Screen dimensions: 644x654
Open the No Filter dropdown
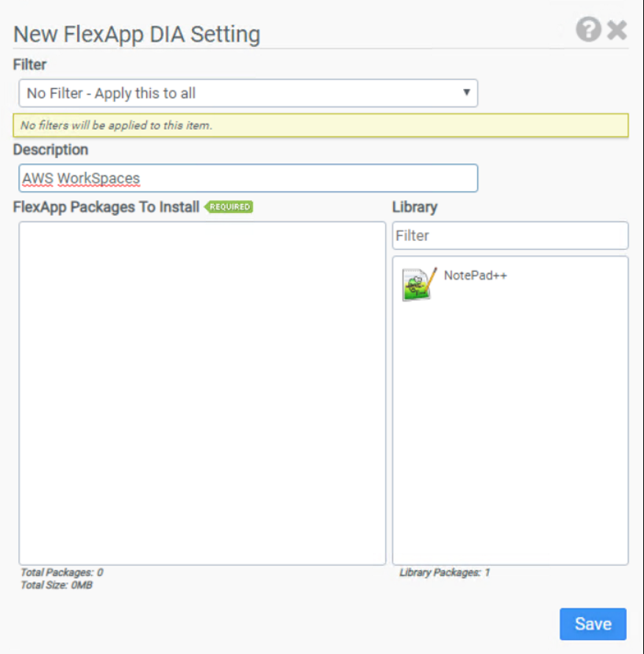click(x=248, y=93)
